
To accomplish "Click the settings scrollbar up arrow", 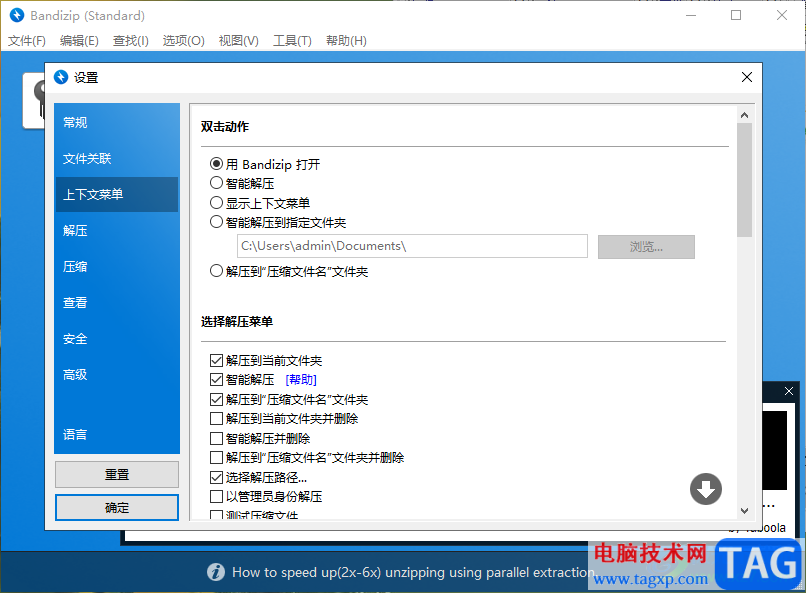I will click(744, 115).
